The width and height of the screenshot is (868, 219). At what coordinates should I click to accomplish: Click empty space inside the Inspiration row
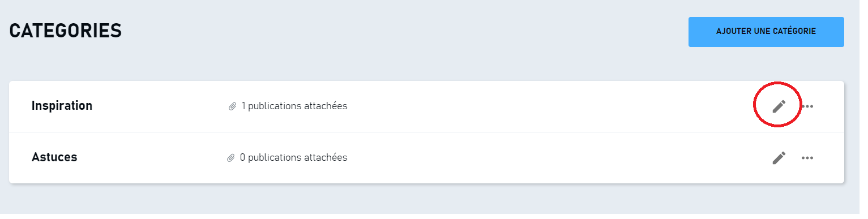click(538, 106)
